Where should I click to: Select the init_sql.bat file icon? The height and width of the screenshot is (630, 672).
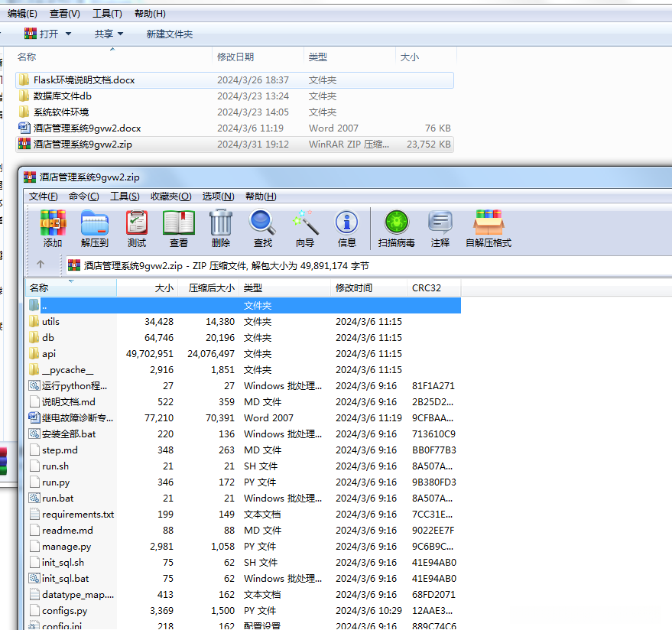coord(34,578)
